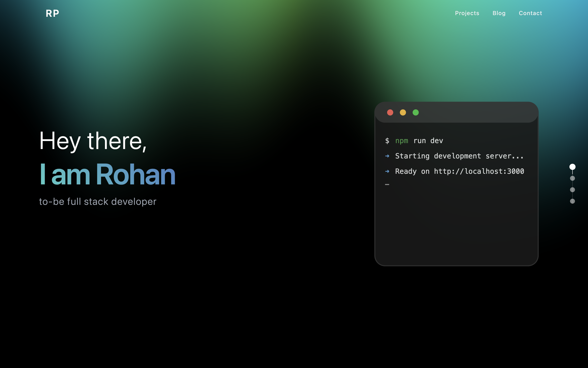
Task: Click "to-be full stack developer" subtitle
Action: pyautogui.click(x=98, y=202)
